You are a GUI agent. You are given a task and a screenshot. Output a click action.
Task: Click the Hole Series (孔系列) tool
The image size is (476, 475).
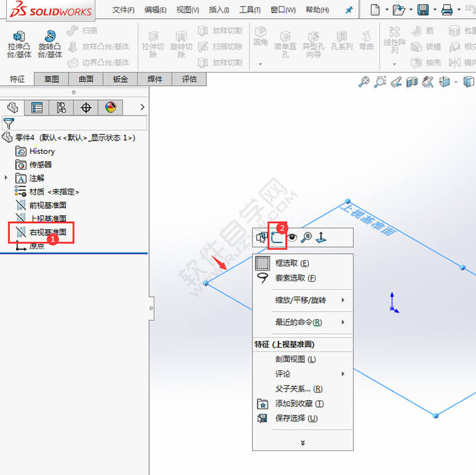(x=342, y=41)
